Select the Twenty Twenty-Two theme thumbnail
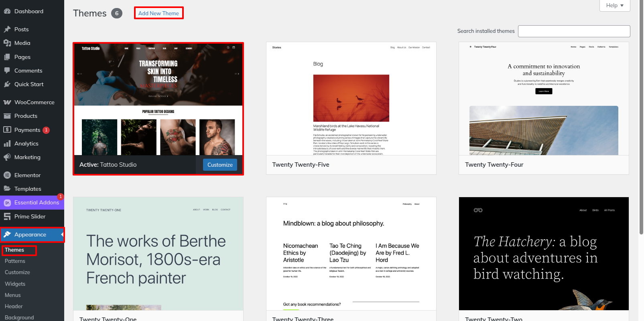Screen dimensions: 644x321 pyautogui.click(x=544, y=253)
